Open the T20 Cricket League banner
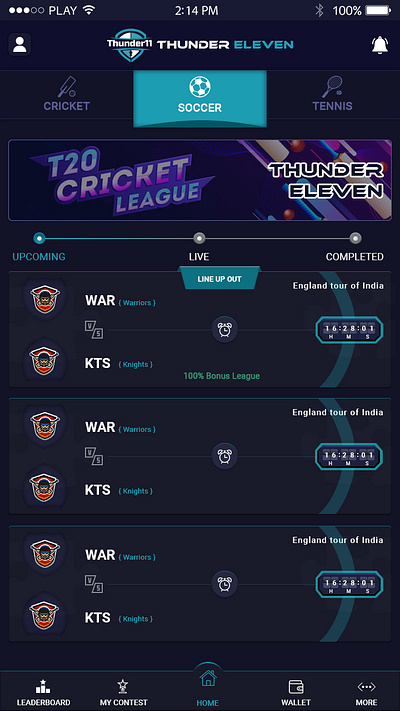Screen dimensions: 400x711 click(x=200, y=180)
